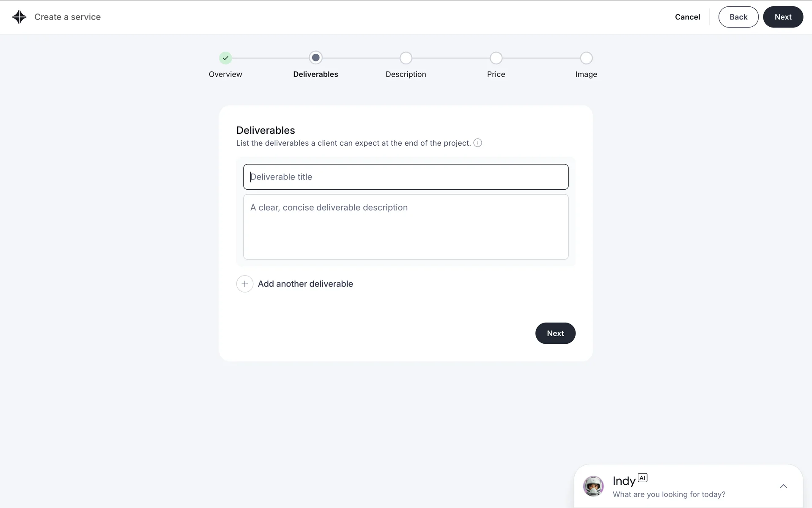Viewport: 812px width, 508px height.
Task: Go to the Overview step label
Action: click(225, 74)
